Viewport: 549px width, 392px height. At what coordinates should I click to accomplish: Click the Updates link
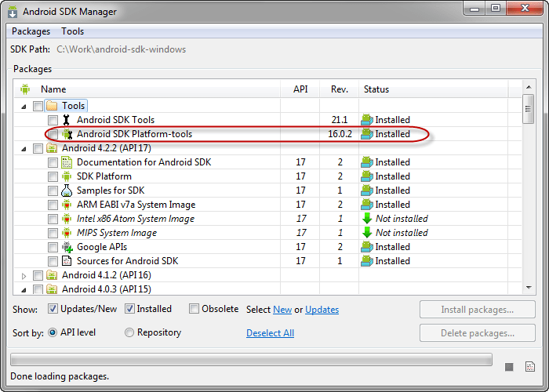[x=322, y=310]
